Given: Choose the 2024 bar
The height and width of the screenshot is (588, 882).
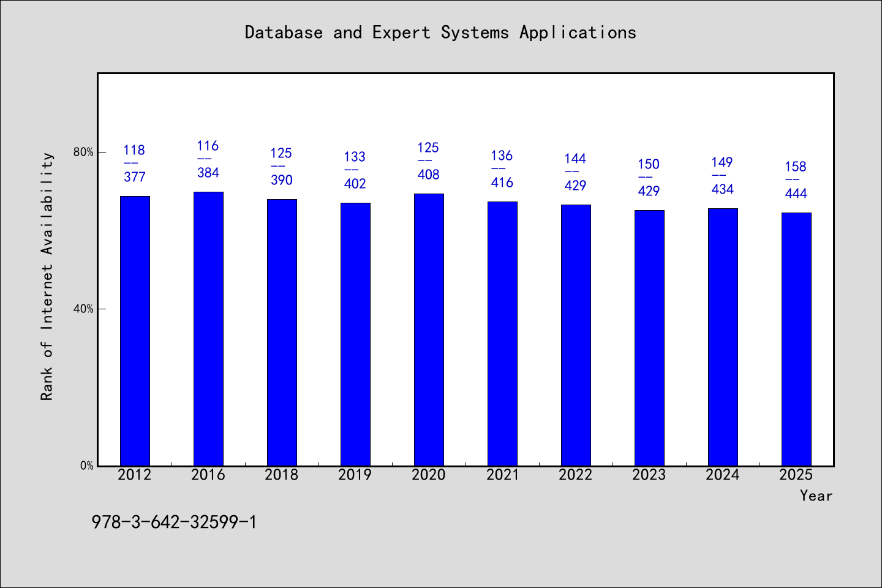Looking at the screenshot, I should [723, 337].
